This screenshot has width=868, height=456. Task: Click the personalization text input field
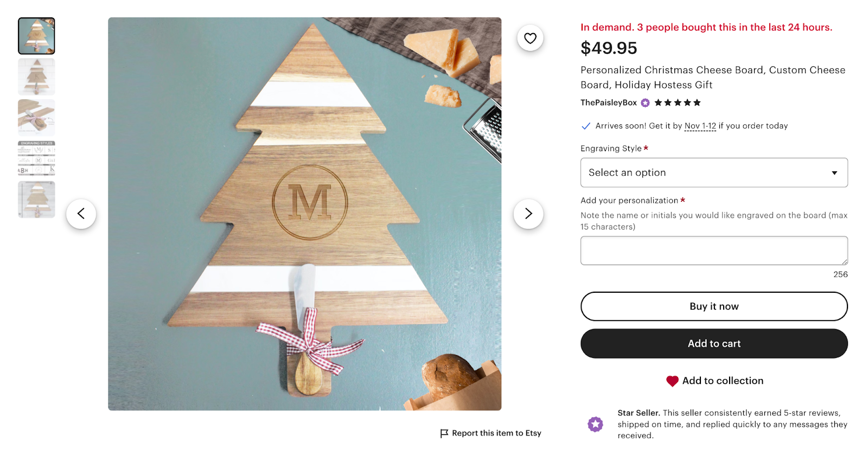[x=714, y=250]
